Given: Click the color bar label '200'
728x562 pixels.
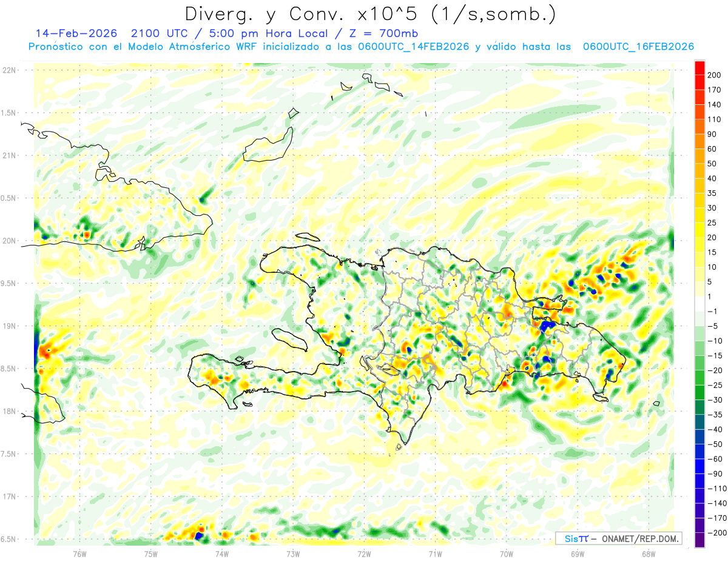Looking at the screenshot, I should pyautogui.click(x=714, y=75).
